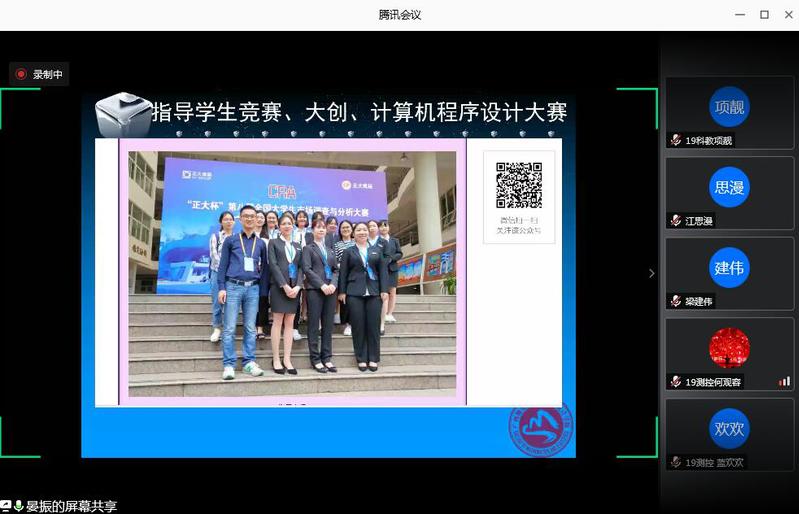Click screen share icon at bottom left
This screenshot has width=799, height=514.
click(x=6, y=506)
